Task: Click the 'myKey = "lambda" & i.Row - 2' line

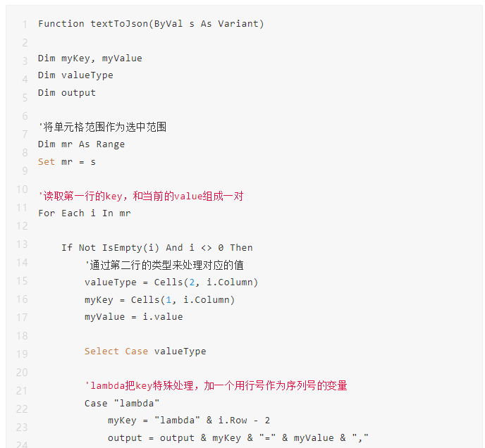Action: [x=189, y=421]
